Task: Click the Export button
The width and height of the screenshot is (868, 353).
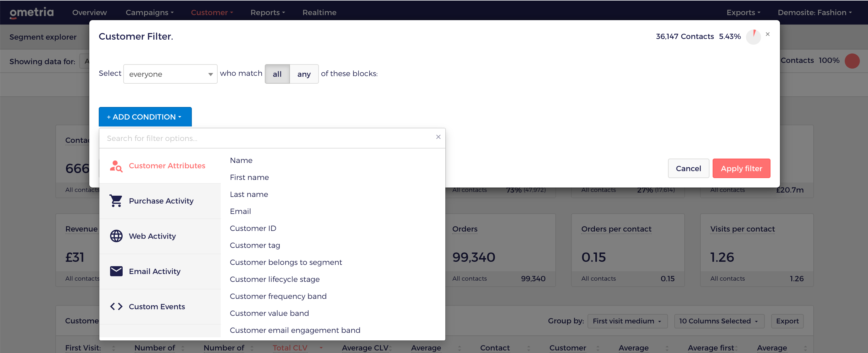Action: (787, 321)
